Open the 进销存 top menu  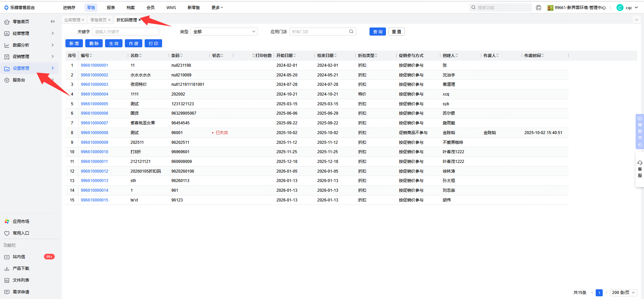(x=69, y=8)
